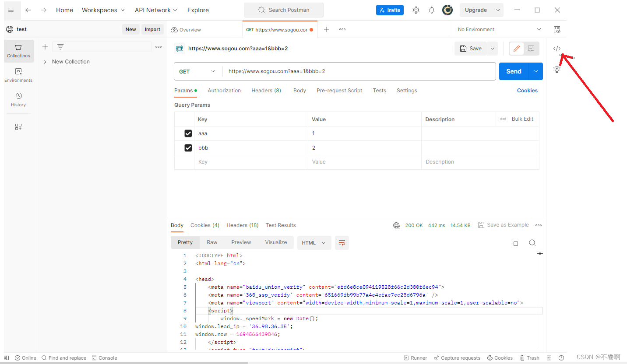View response Cookies (4) tab
Image resolution: width=627 pixels, height=364 pixels.
(x=205, y=225)
